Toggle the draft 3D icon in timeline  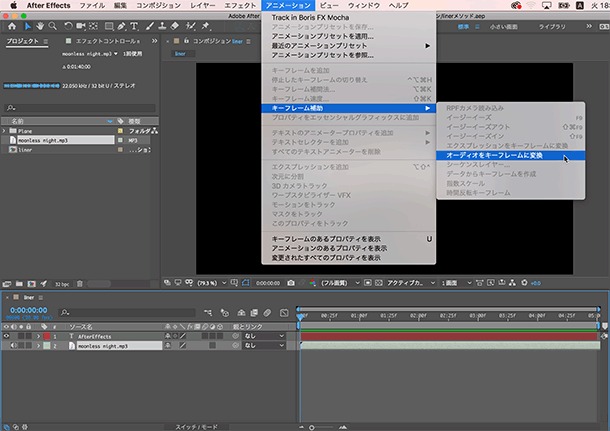[225, 312]
